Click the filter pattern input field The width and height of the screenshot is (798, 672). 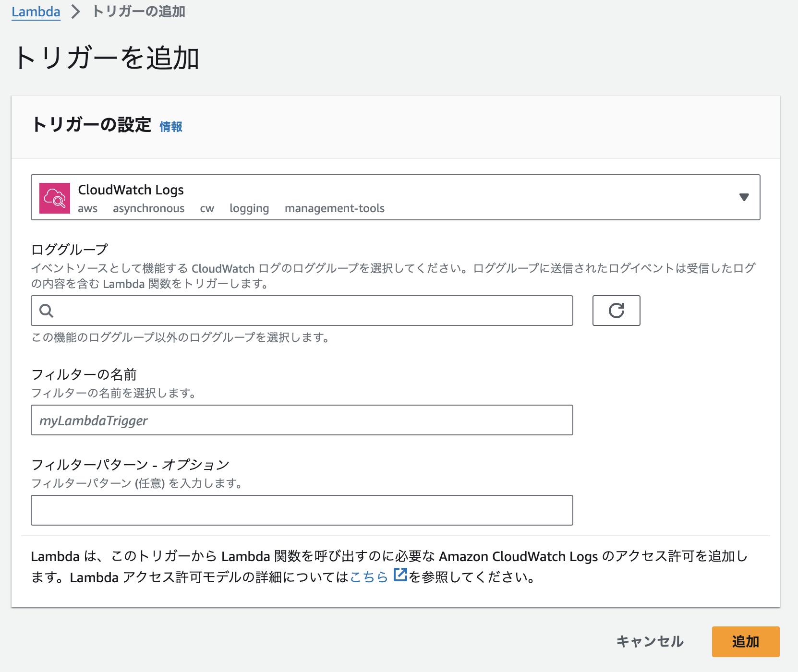(x=302, y=510)
